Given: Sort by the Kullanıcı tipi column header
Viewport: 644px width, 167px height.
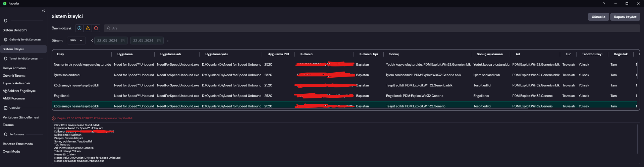Looking at the screenshot, I should point(368,54).
